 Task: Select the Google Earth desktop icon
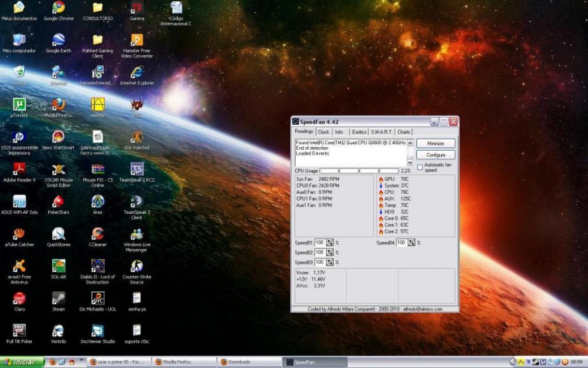(x=58, y=40)
